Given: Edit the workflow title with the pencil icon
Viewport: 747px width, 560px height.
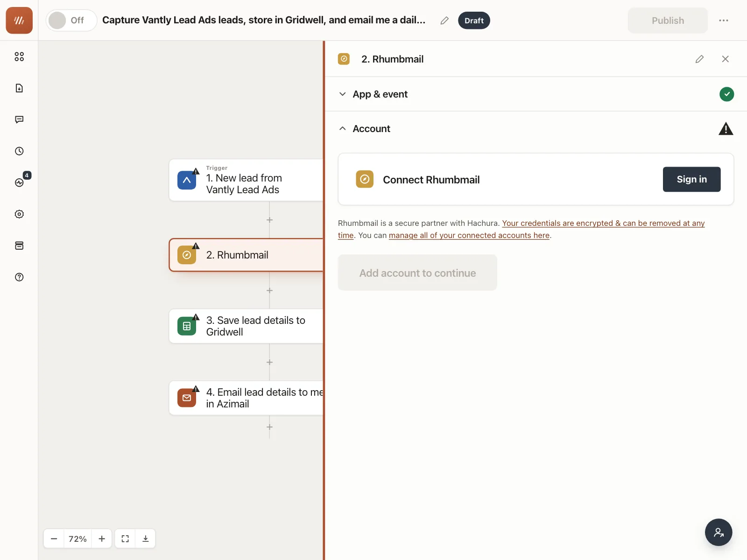Looking at the screenshot, I should [444, 21].
